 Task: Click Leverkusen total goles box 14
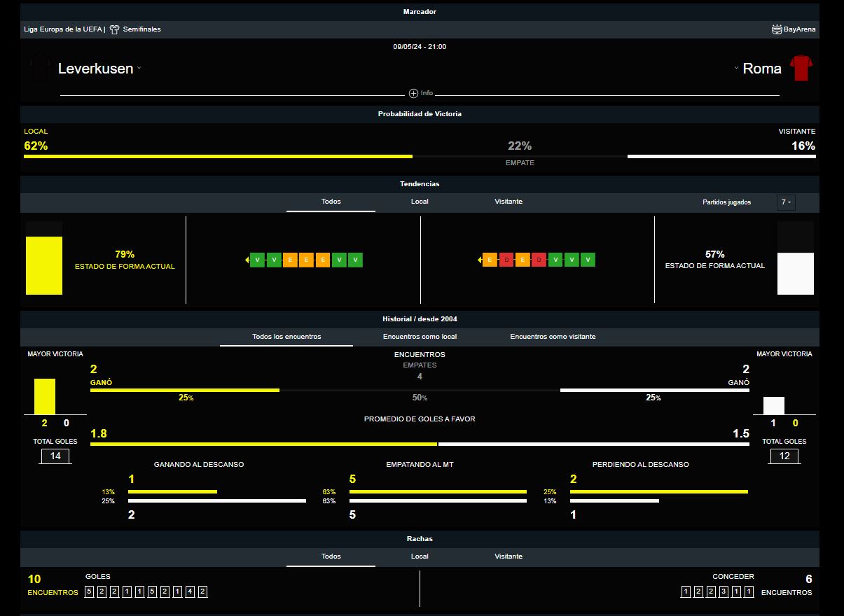[55, 456]
